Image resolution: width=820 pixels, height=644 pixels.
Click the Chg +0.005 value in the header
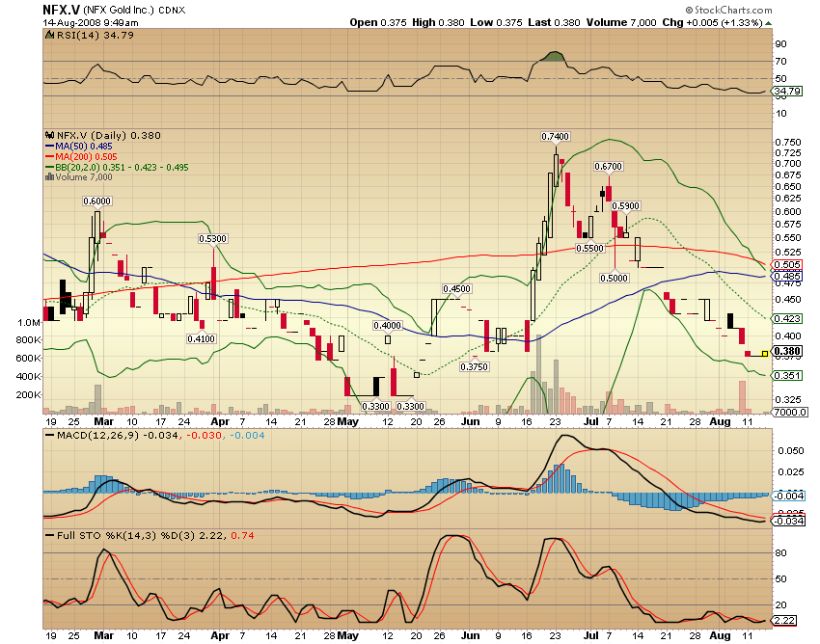coord(703,22)
